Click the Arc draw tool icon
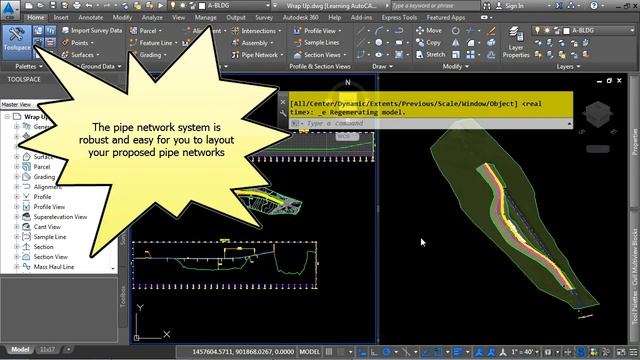Image resolution: width=640 pixels, height=360 pixels. [379, 31]
